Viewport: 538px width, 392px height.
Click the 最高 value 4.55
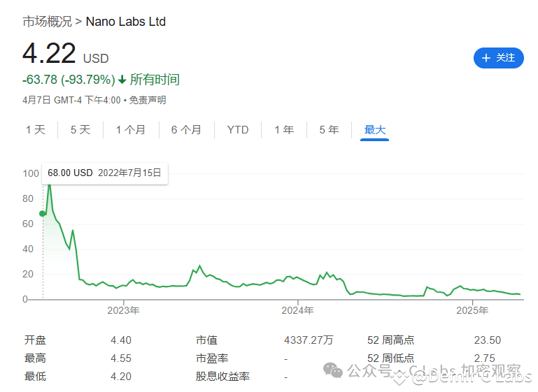tap(121, 358)
